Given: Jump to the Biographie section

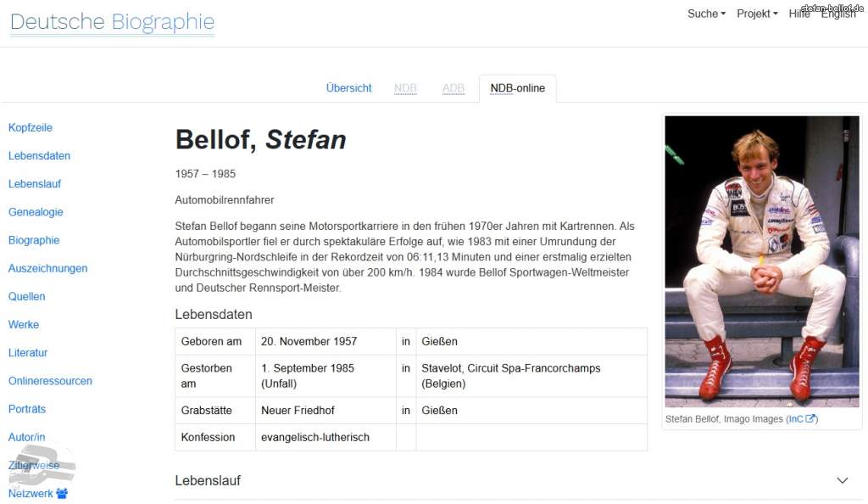Looking at the screenshot, I should click(x=34, y=240).
